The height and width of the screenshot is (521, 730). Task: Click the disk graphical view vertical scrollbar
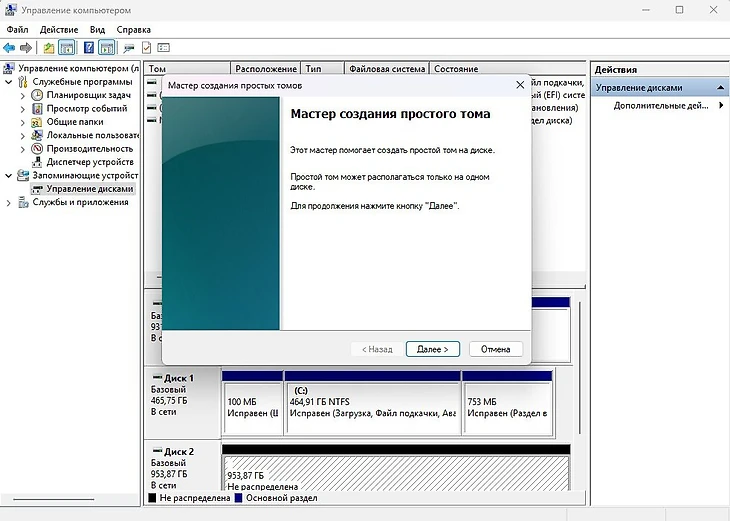(x=580, y=368)
